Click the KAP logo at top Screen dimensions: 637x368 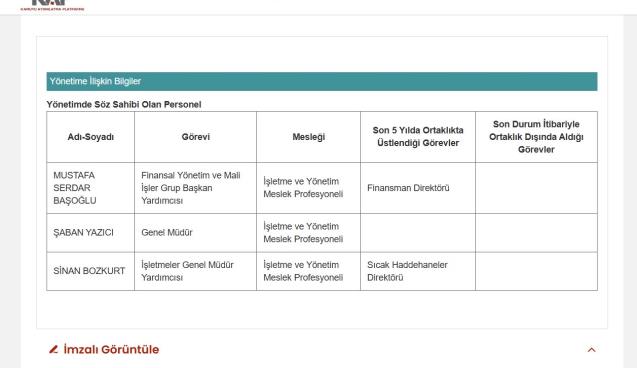click(52, 5)
